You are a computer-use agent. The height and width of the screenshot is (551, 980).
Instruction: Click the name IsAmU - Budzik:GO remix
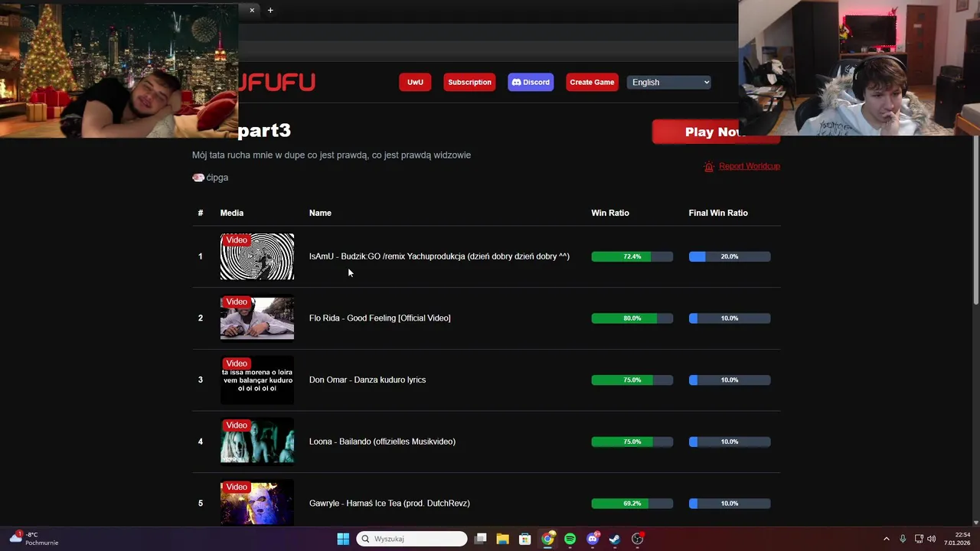tap(439, 256)
